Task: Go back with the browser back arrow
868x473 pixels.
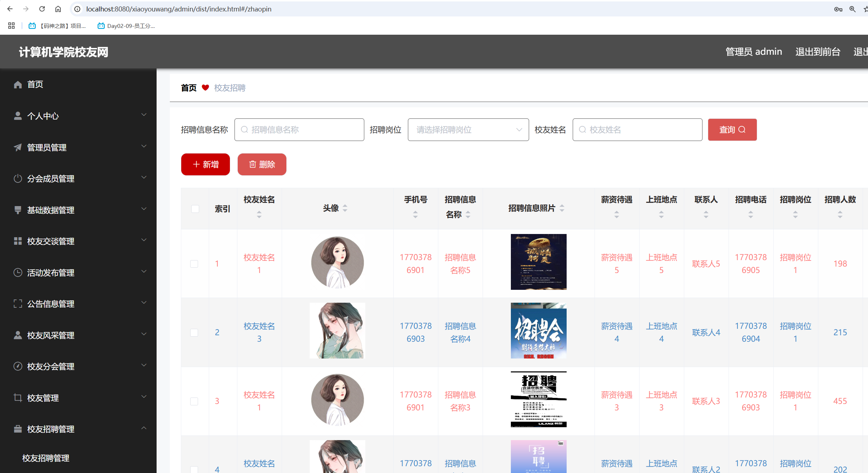Action: pyautogui.click(x=10, y=9)
